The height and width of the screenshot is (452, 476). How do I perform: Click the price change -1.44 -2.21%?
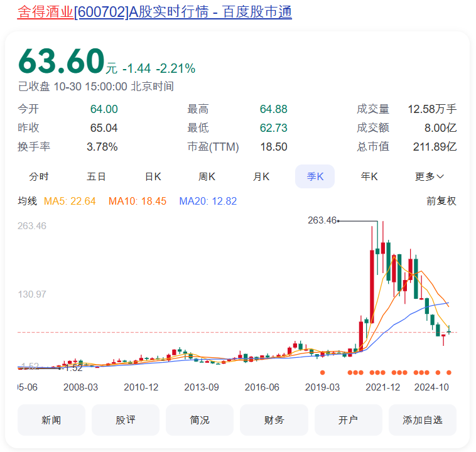159,68
